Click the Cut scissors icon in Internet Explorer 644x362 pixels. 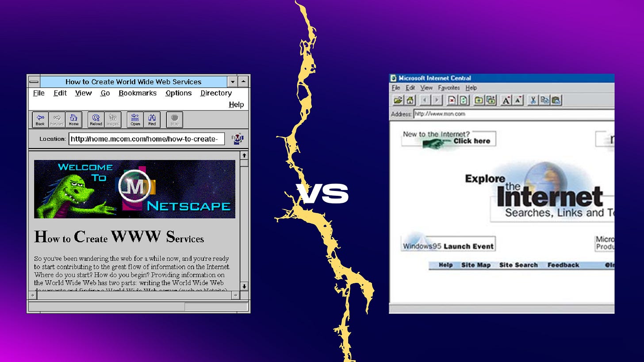click(533, 100)
